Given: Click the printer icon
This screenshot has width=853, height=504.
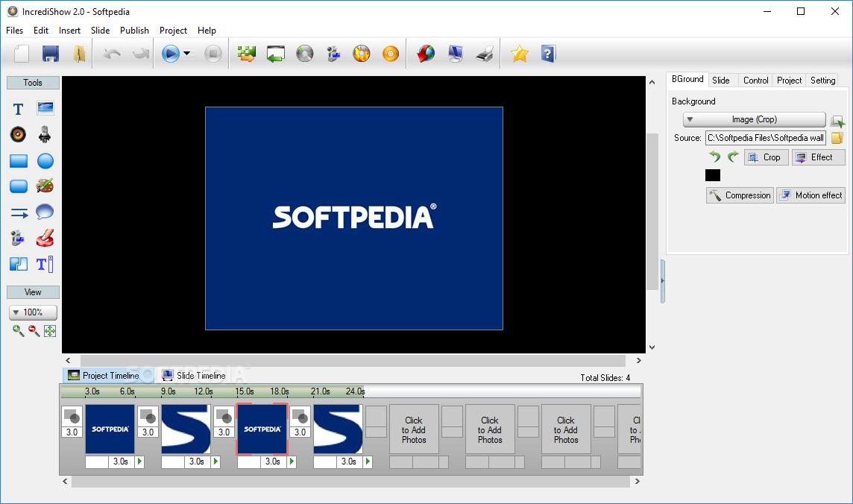Looking at the screenshot, I should point(484,54).
